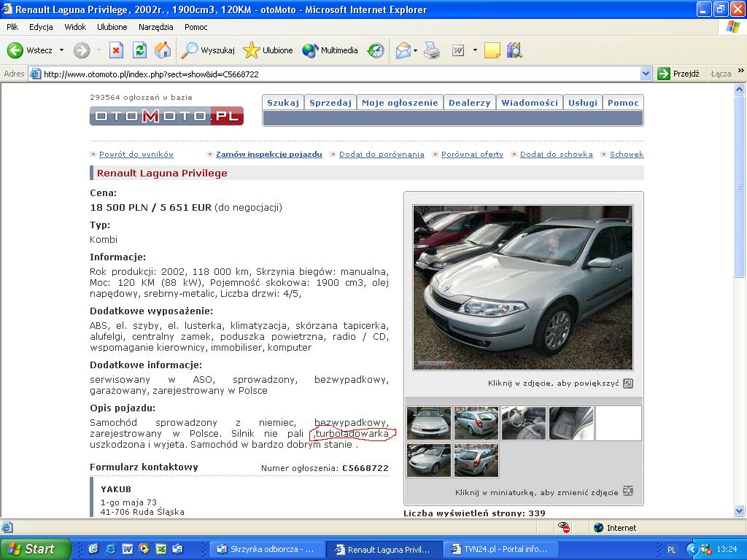
Task: Select the Dealerzy tab on otoMoto
Action: (x=469, y=103)
